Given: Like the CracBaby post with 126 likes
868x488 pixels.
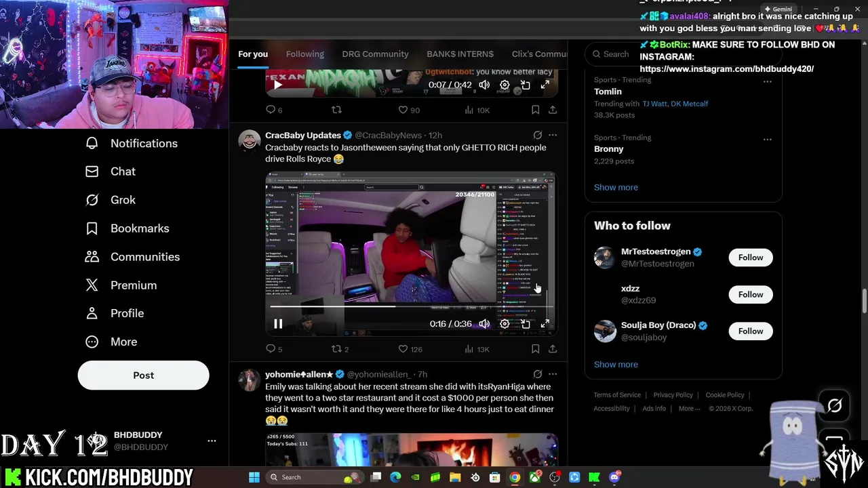Looking at the screenshot, I should coord(410,349).
